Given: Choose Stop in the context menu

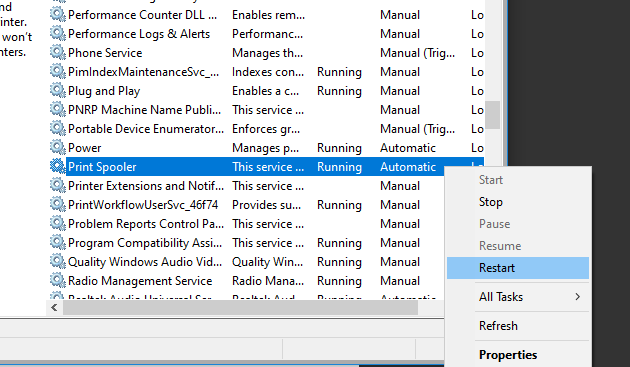Looking at the screenshot, I should pos(518,202).
